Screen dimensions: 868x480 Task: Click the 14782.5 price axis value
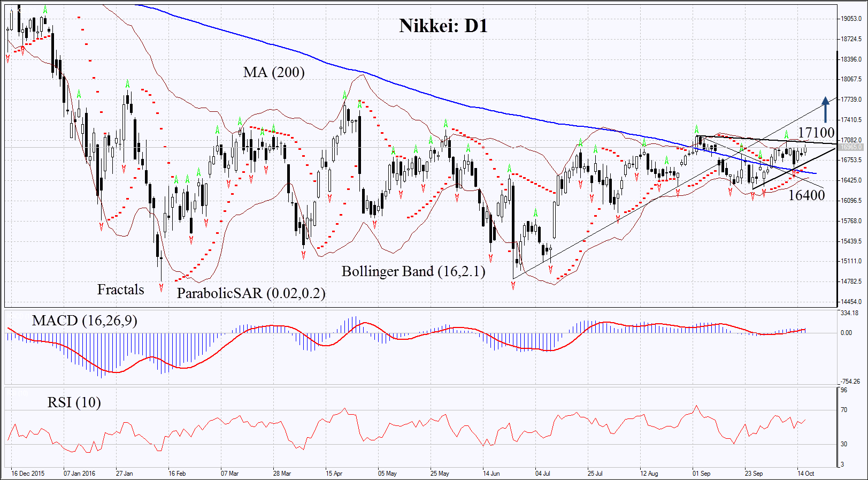click(851, 281)
